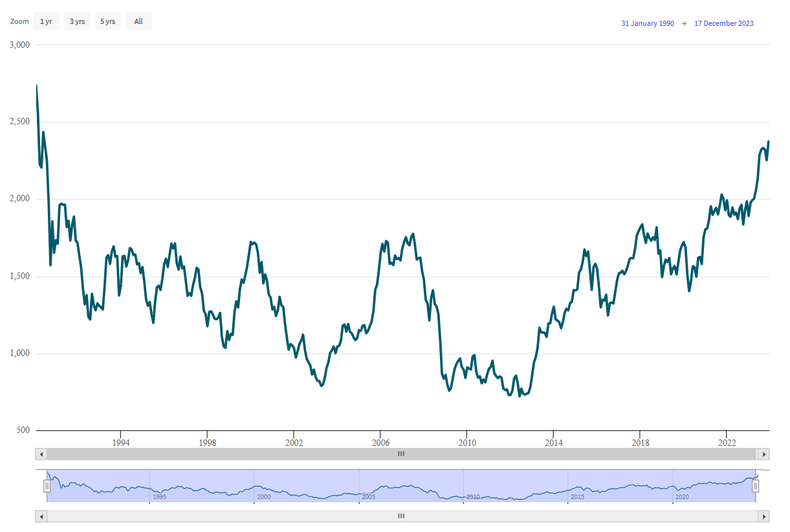Click navigator mini-chart at the 2005 label
This screenshot has height=532, width=790.
369,496
